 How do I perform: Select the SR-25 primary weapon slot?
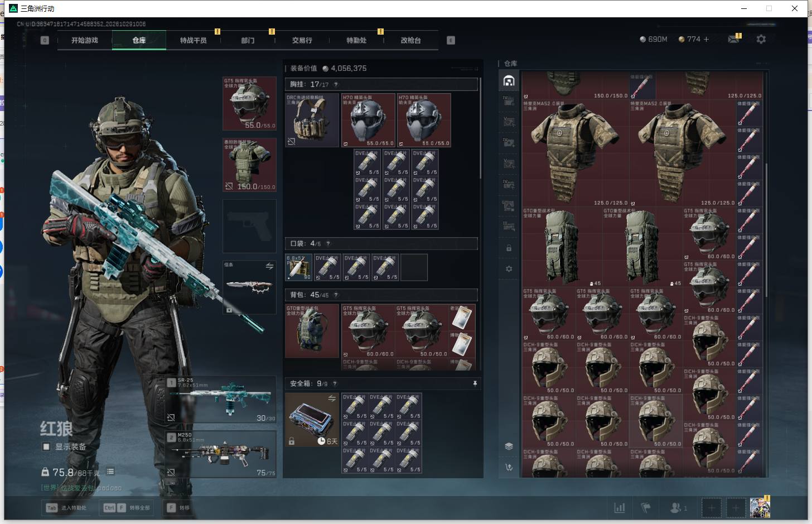click(x=221, y=399)
